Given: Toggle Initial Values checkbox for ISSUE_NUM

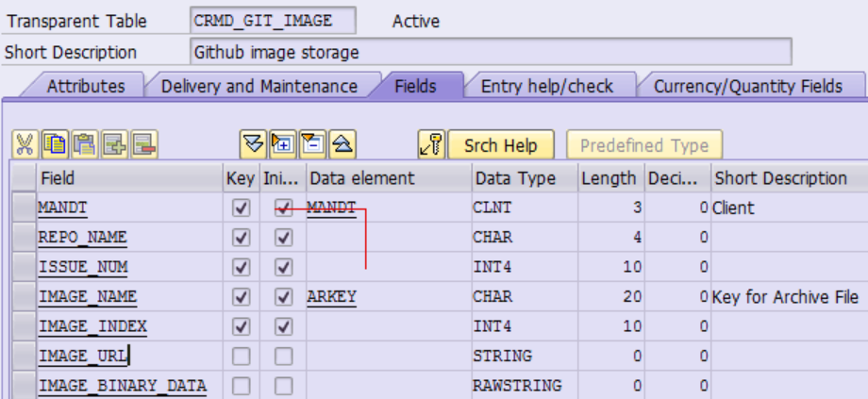Looking at the screenshot, I should pyautogui.click(x=283, y=267).
